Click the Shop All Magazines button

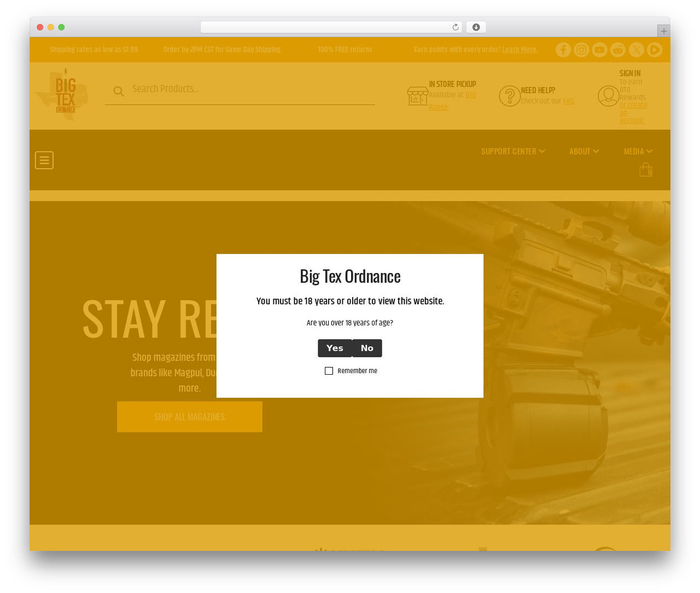coord(190,417)
